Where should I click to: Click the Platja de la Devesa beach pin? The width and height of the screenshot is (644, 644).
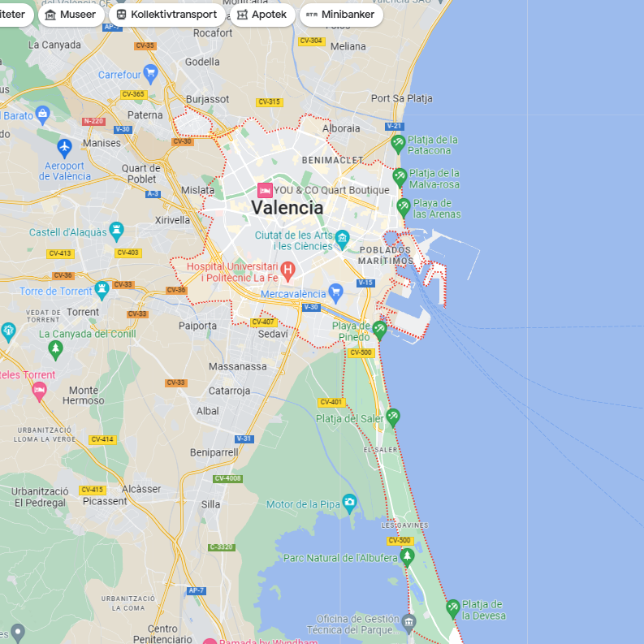click(453, 609)
